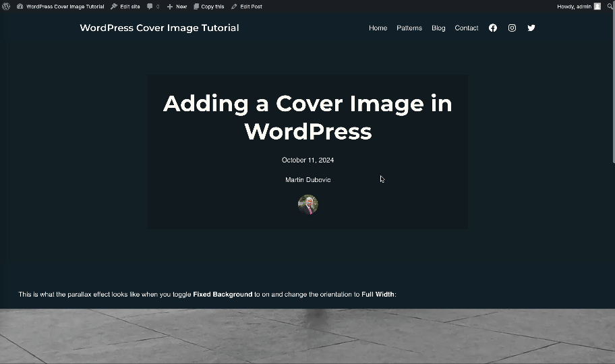The image size is (615, 364).
Task: Click the site title in the header
Action: click(x=159, y=28)
